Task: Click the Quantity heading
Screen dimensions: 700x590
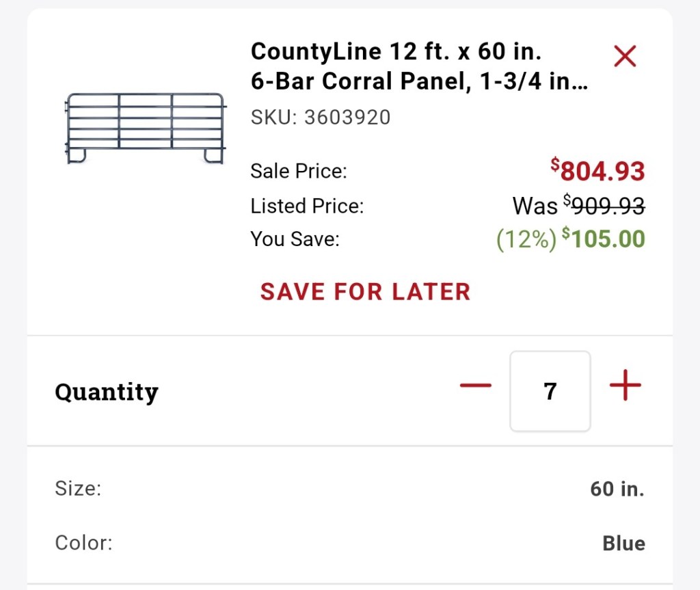Action: pos(107,392)
